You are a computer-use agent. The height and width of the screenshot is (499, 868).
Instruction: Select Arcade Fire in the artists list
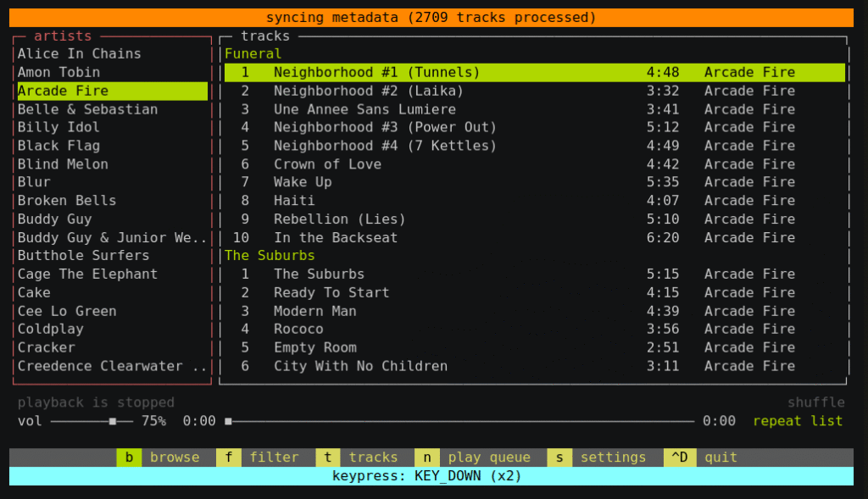[x=113, y=91]
